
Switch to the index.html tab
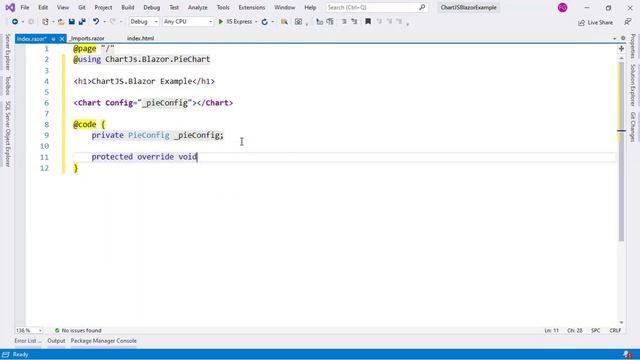click(x=140, y=38)
